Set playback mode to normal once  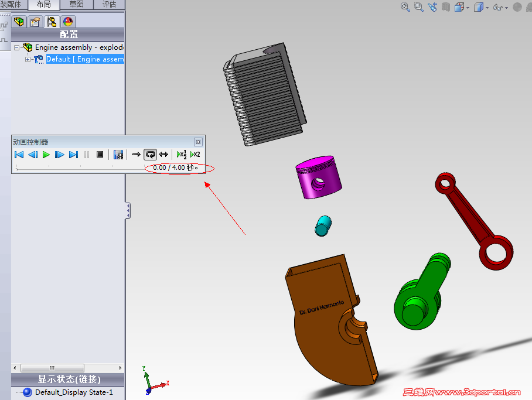136,155
